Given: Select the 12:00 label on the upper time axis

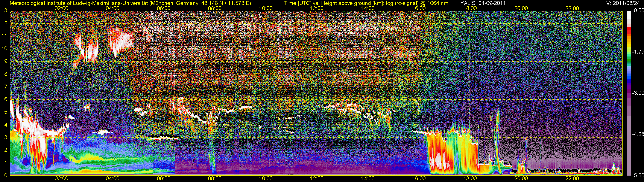Looking at the screenshot, I should tap(317, 8).
